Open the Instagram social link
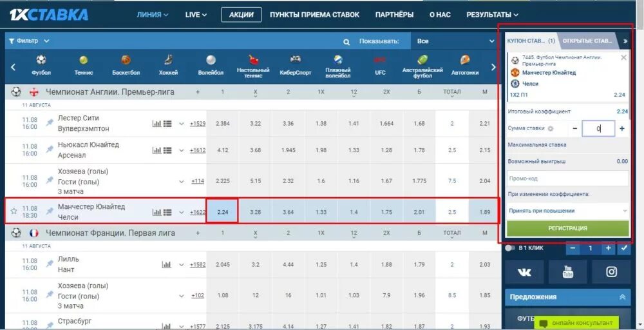The image size is (644, 330). (x=612, y=272)
